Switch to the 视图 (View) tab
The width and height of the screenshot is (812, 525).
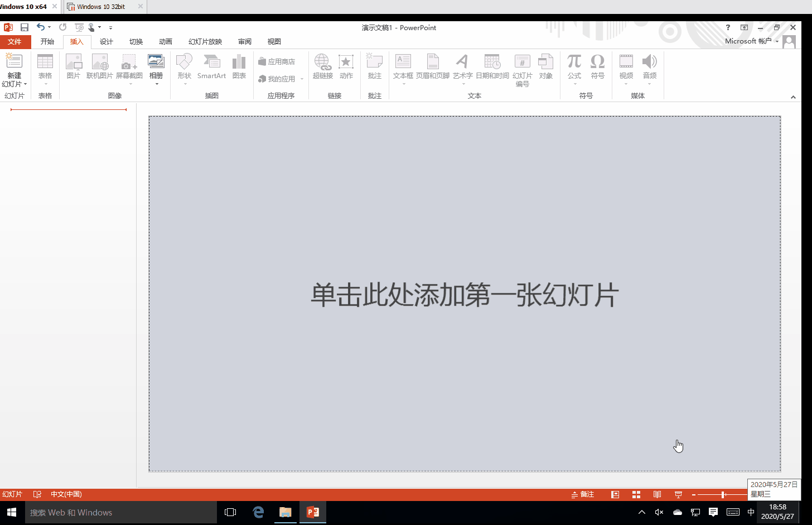(274, 42)
